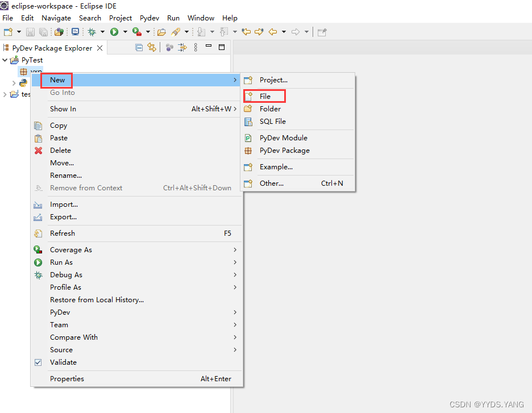Open the External Tools dropdown arrow
The image size is (532, 413).
148,32
